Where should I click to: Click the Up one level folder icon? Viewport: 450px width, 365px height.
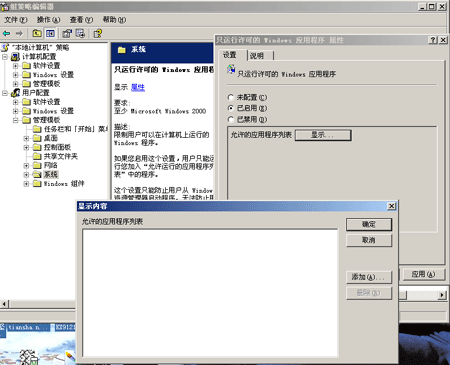[37, 33]
